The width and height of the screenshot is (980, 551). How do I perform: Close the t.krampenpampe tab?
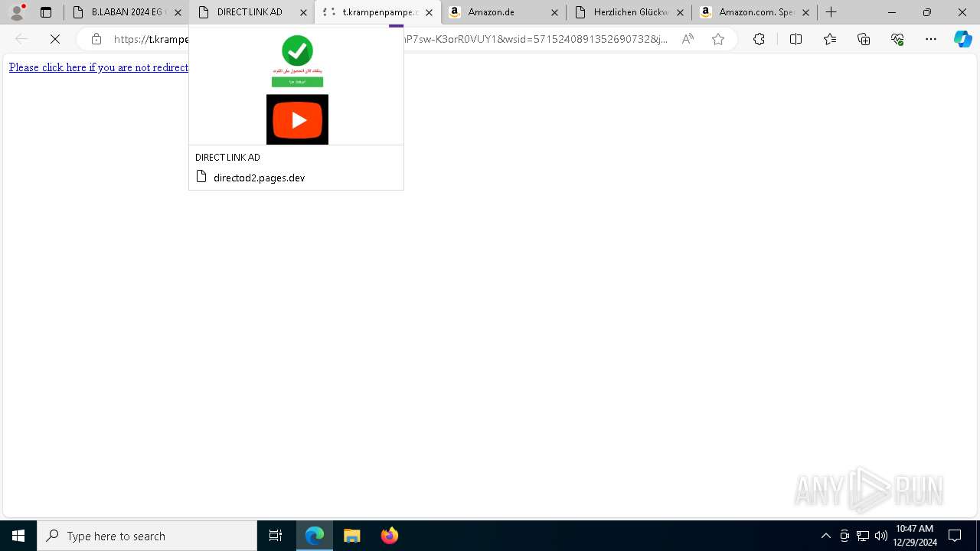429,12
